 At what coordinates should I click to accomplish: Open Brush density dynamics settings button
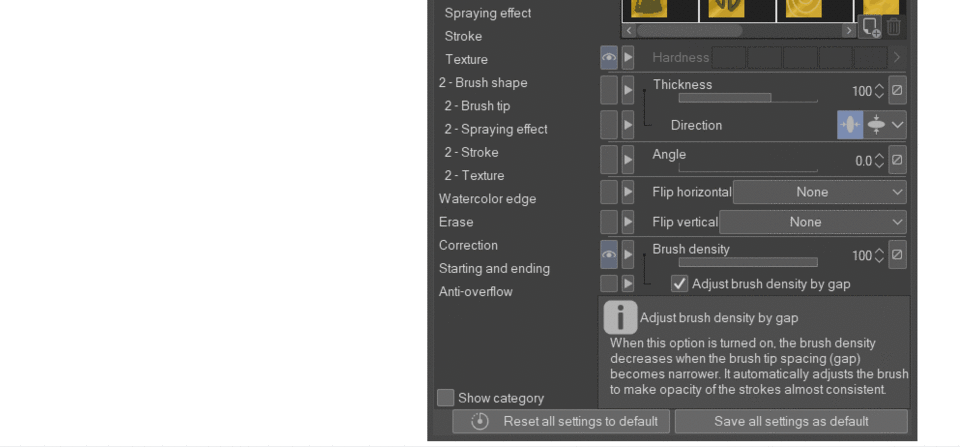(897, 255)
